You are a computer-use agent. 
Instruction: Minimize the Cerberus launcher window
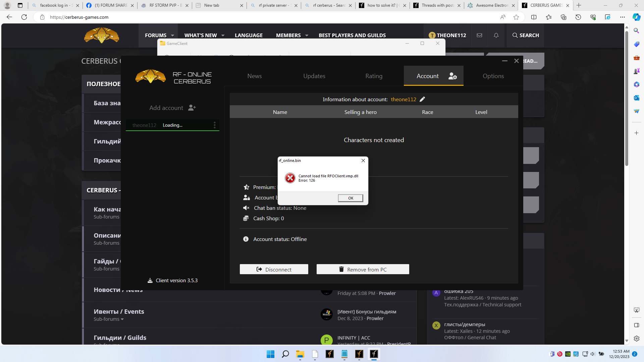click(x=504, y=61)
